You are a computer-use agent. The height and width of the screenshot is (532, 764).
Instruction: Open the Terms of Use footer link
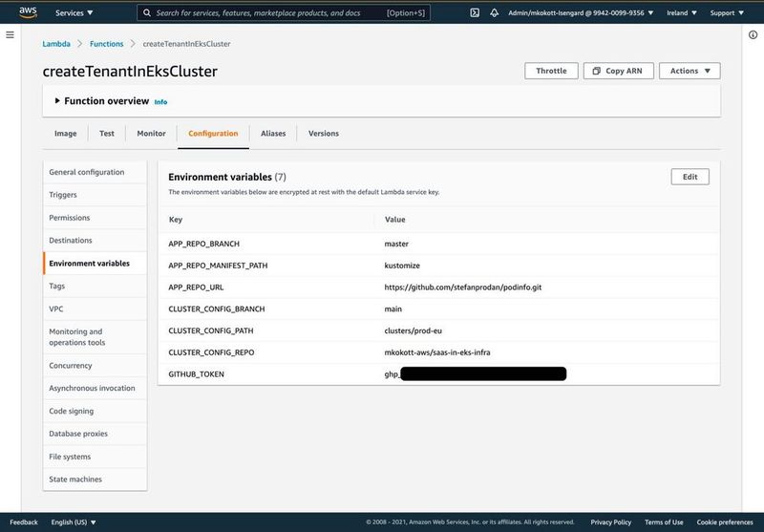[664, 521]
